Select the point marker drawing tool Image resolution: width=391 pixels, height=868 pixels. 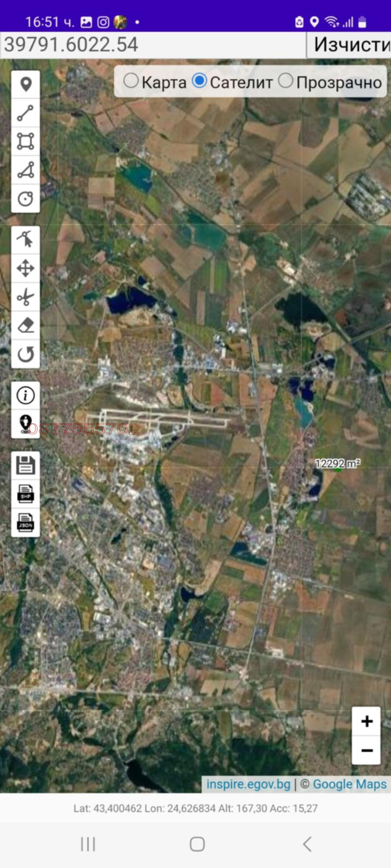[25, 84]
